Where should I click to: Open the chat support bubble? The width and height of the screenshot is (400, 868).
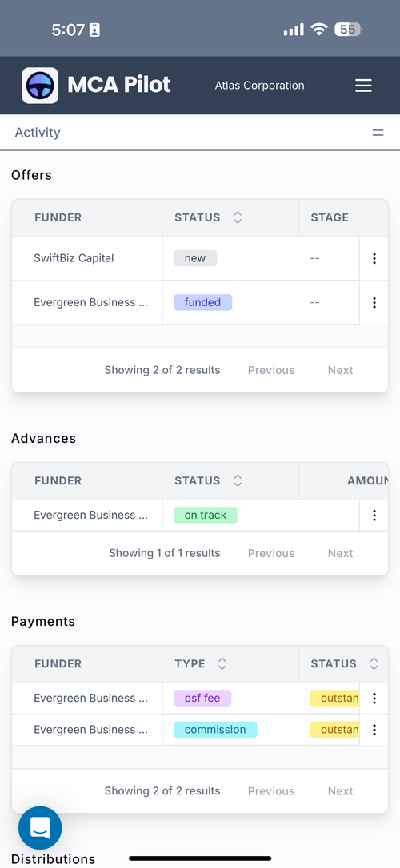point(40,828)
